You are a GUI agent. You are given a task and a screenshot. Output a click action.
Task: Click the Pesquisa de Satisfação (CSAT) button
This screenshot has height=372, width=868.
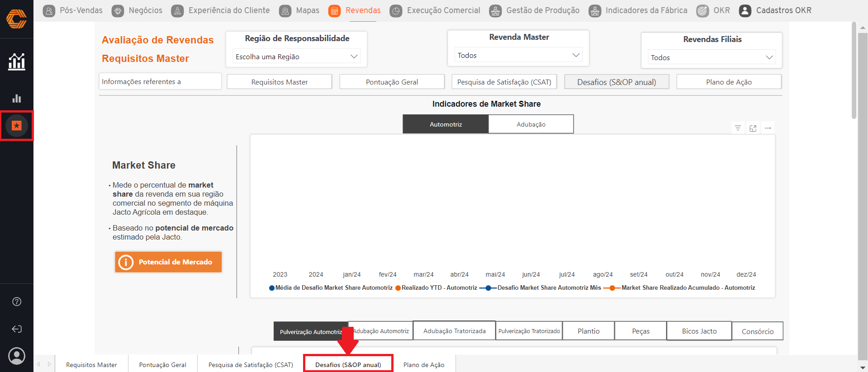pos(504,82)
